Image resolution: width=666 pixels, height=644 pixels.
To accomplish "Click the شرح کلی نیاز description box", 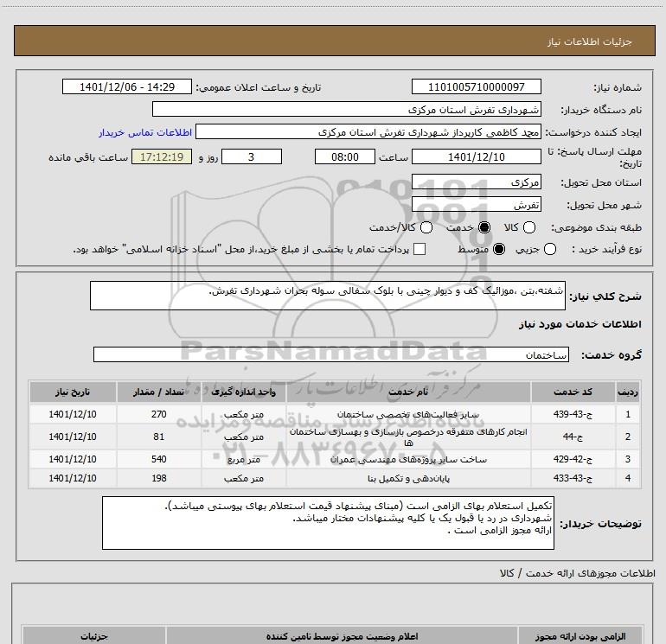I will point(328,296).
